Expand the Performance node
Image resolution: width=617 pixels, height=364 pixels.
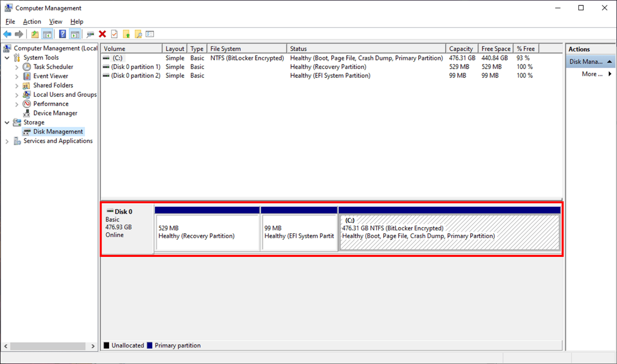(17, 104)
